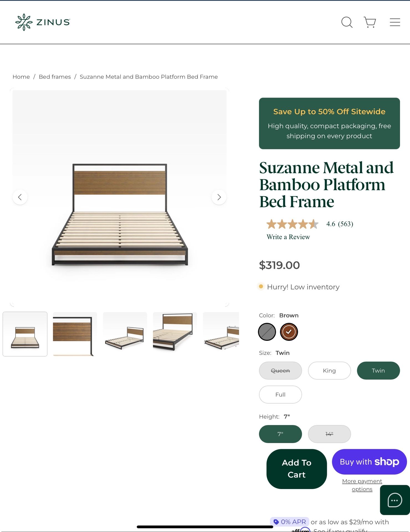
Task: Go to the Home breadcrumb
Action: tap(21, 77)
